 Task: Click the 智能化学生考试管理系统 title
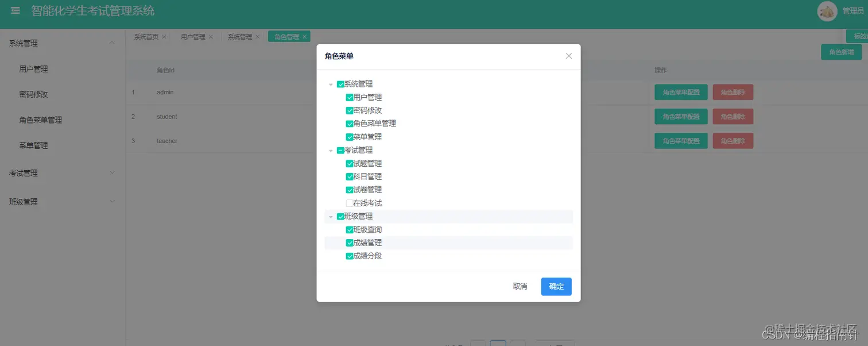pyautogui.click(x=93, y=11)
